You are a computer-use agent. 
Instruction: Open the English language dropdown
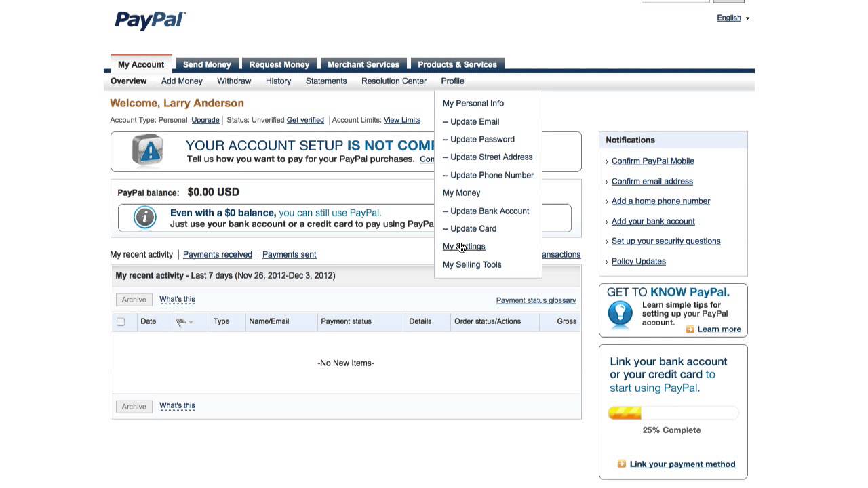tap(733, 18)
